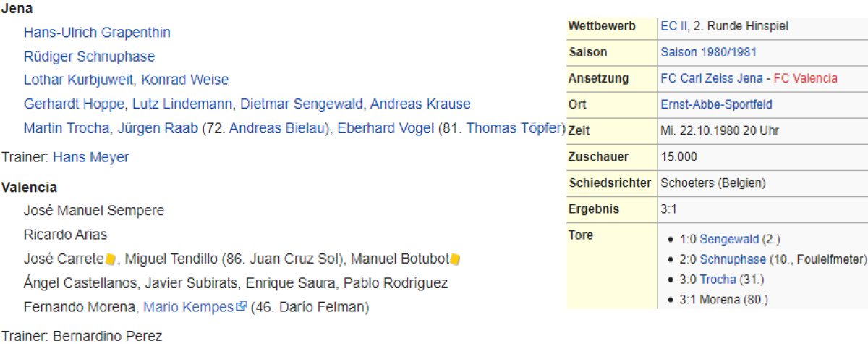Click yellow card icon next to Manuel Botubot

click(455, 259)
